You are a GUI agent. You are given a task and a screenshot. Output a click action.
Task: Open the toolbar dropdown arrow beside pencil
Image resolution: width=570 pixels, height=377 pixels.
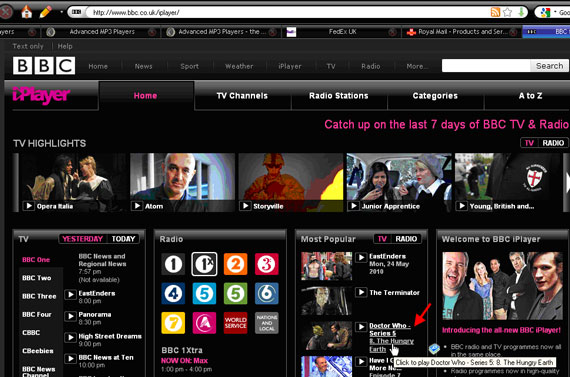(61, 12)
